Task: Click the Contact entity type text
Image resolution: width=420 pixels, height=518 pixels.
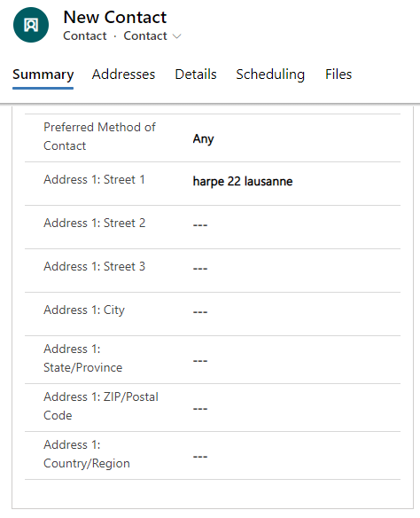Action: tap(85, 35)
